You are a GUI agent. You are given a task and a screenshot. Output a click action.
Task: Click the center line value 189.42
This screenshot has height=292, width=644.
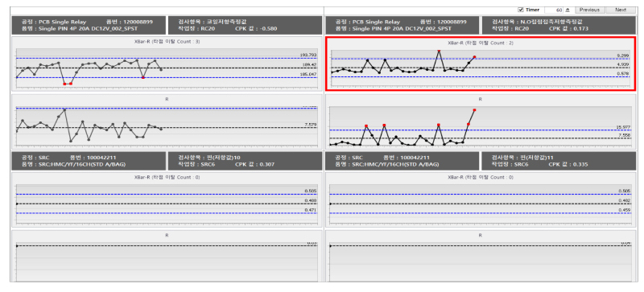311,64
